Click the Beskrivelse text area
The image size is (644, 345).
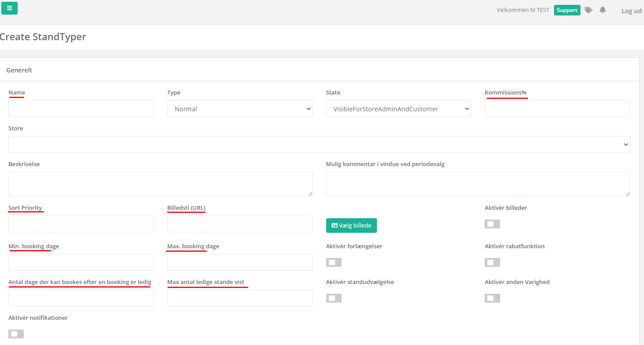pyautogui.click(x=160, y=184)
